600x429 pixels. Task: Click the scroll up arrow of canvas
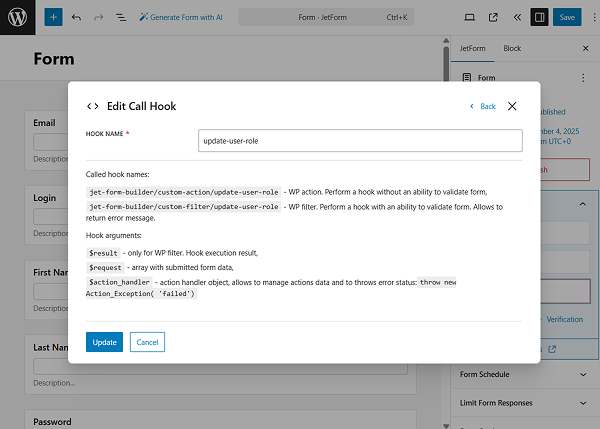(446, 40)
